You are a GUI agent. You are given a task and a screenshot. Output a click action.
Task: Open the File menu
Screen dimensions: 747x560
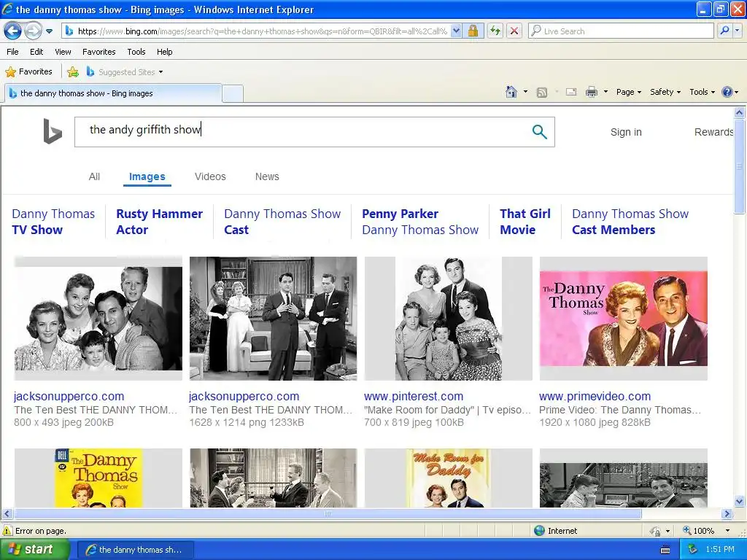click(x=13, y=52)
